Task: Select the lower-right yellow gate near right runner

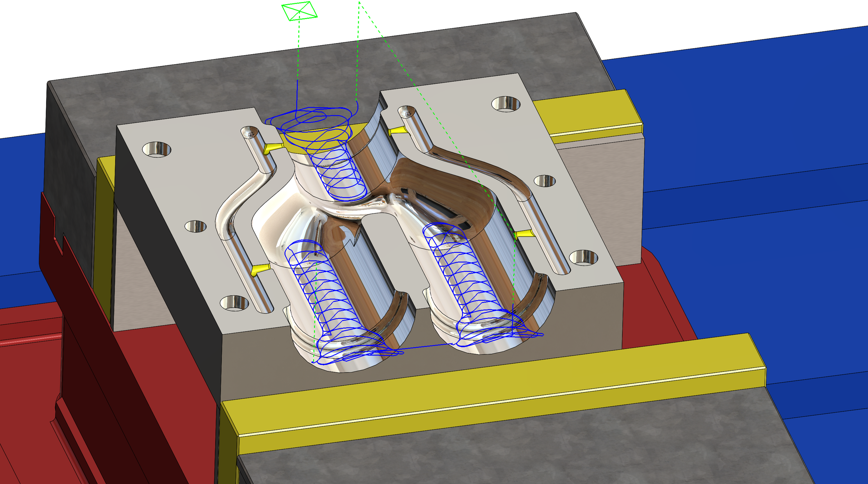Action: pos(523,234)
